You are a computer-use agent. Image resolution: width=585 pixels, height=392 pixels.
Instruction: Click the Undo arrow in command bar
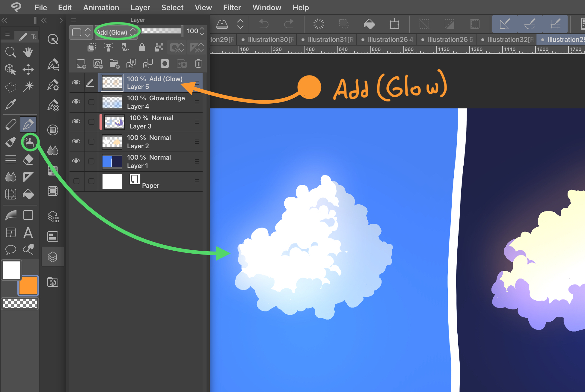[x=264, y=24]
